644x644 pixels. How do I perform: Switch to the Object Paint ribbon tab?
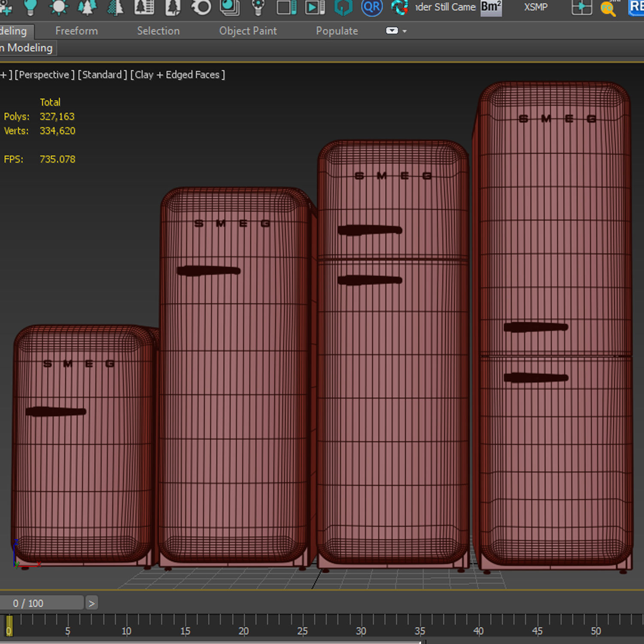coord(248,31)
